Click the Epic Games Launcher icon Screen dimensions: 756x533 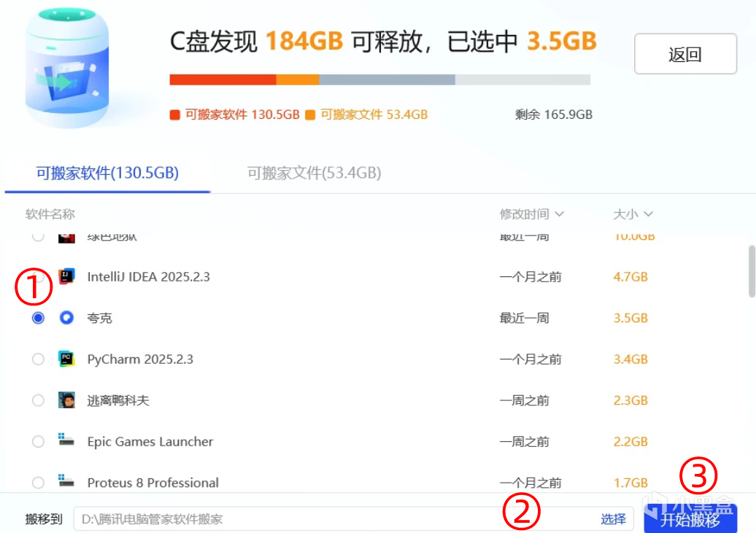66,440
